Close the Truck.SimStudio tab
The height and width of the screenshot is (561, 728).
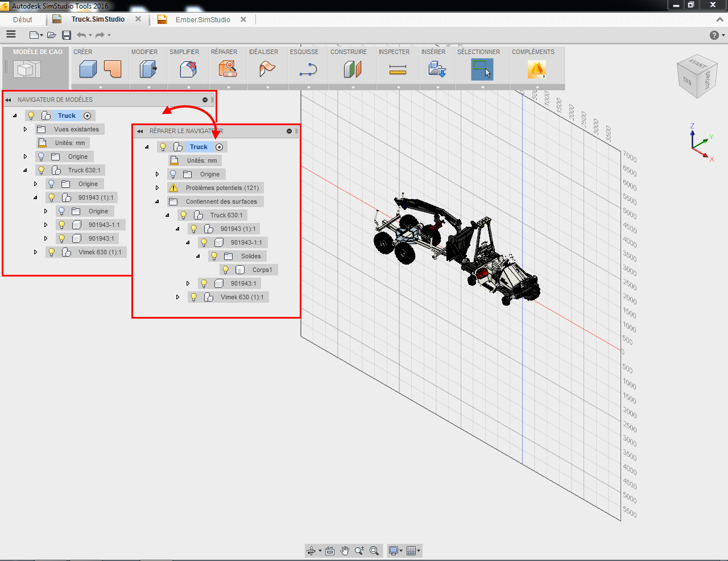tap(138, 19)
